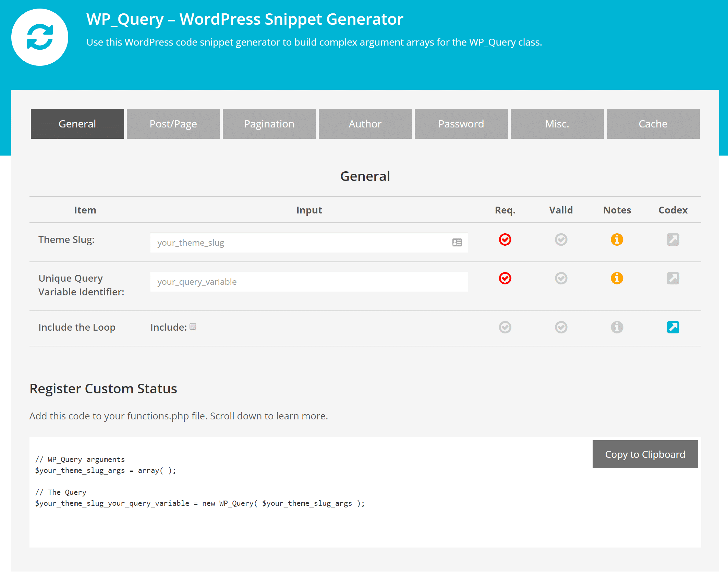Click the Unique Query Variable input field
Viewport: 728px width, 577px height.
click(x=309, y=281)
